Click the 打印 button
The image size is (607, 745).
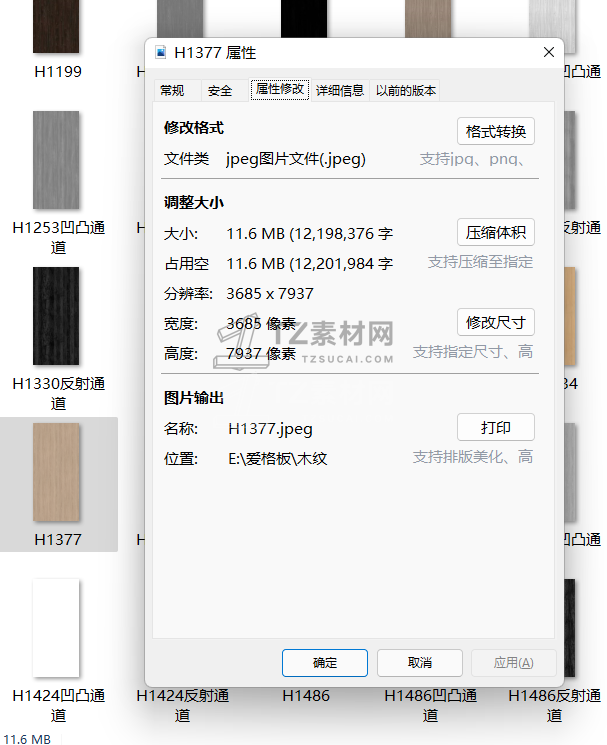pos(495,427)
